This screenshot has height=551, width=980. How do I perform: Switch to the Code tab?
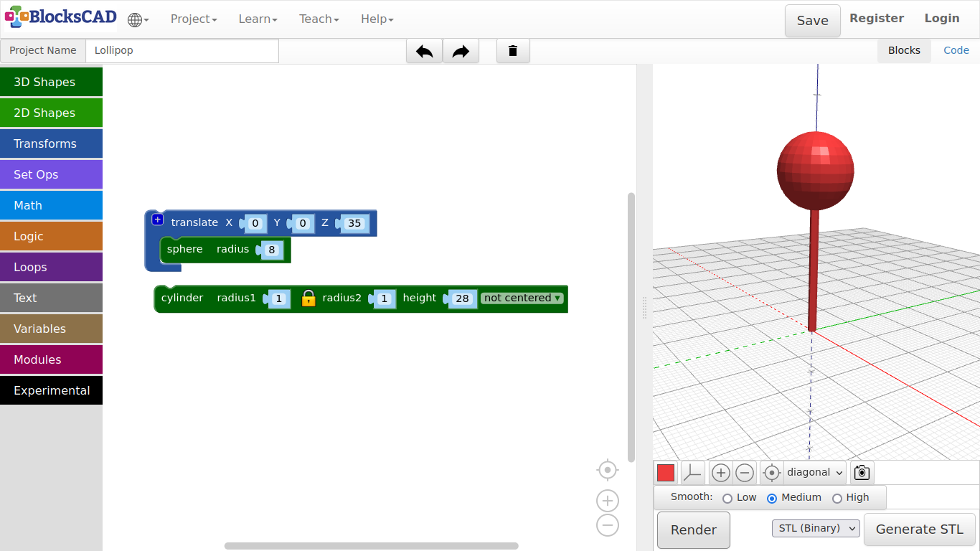coord(956,50)
